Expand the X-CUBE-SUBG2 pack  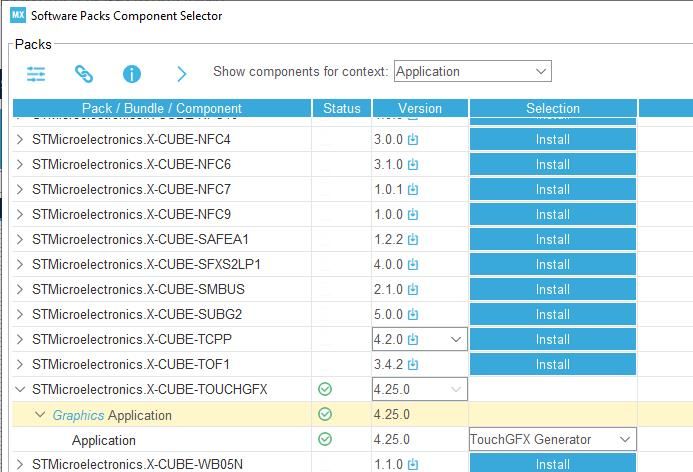click(x=19, y=315)
